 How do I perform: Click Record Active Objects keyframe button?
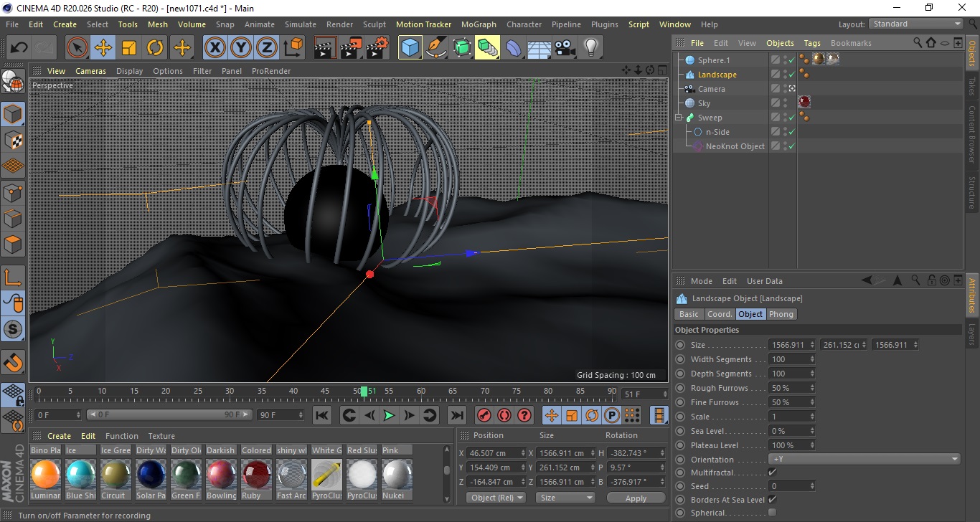[484, 415]
